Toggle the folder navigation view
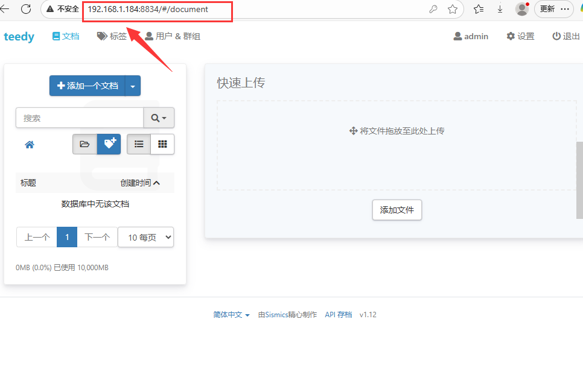 (x=84, y=144)
